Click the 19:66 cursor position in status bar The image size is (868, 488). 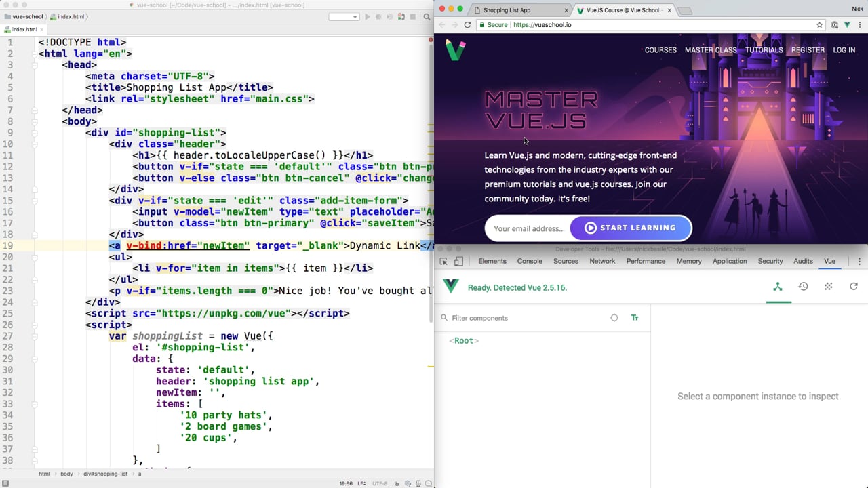347,483
